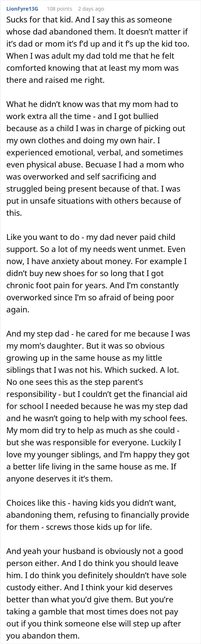The height and width of the screenshot is (644, 201).
Task: Click the line 'there and raised me right.'
Action: point(55,80)
